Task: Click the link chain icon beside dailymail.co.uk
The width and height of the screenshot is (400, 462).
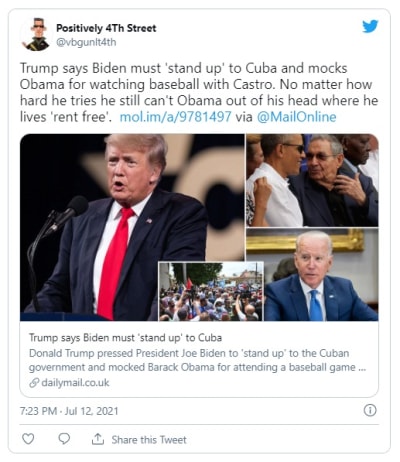Action: click(34, 383)
